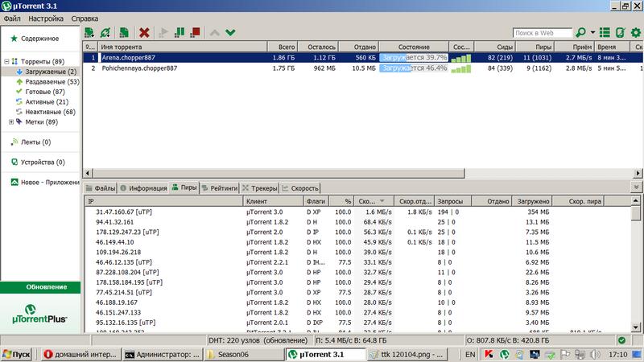Image resolution: width=644 pixels, height=362 pixels.
Task: Click the Kaspersky tray icon
Action: pyautogui.click(x=489, y=355)
